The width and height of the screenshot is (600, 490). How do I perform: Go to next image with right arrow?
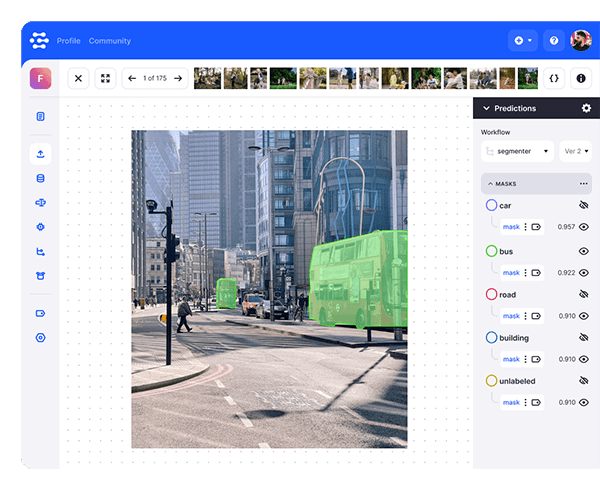[178, 78]
